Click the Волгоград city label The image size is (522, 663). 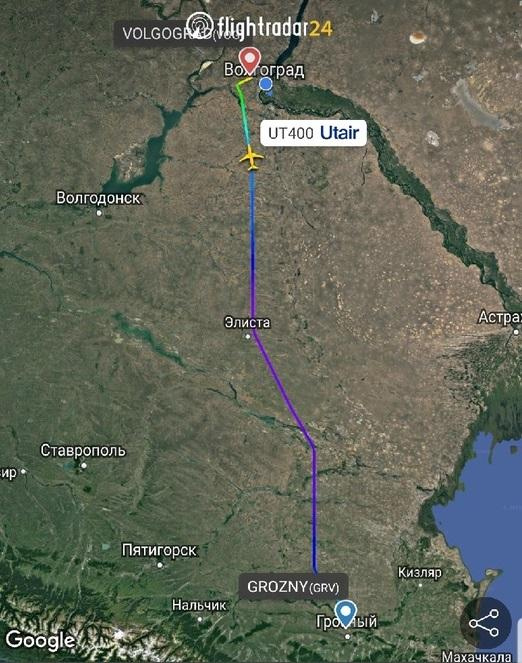(264, 70)
